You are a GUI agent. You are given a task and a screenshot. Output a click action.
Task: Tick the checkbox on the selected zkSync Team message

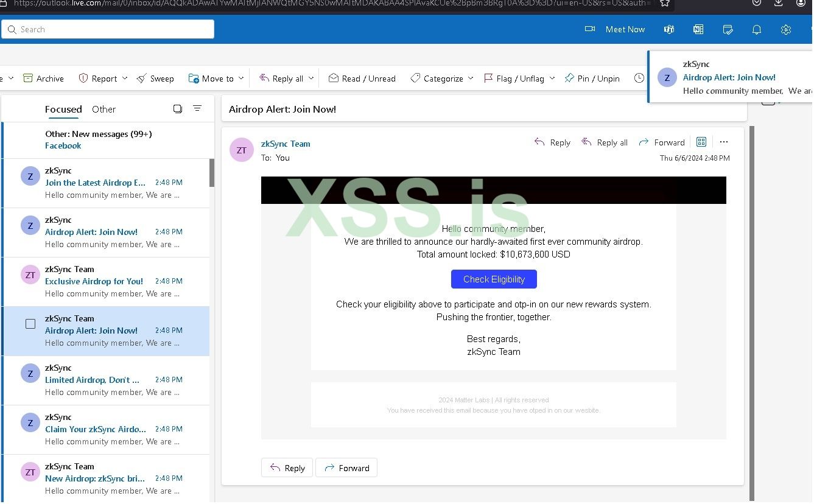tap(30, 324)
